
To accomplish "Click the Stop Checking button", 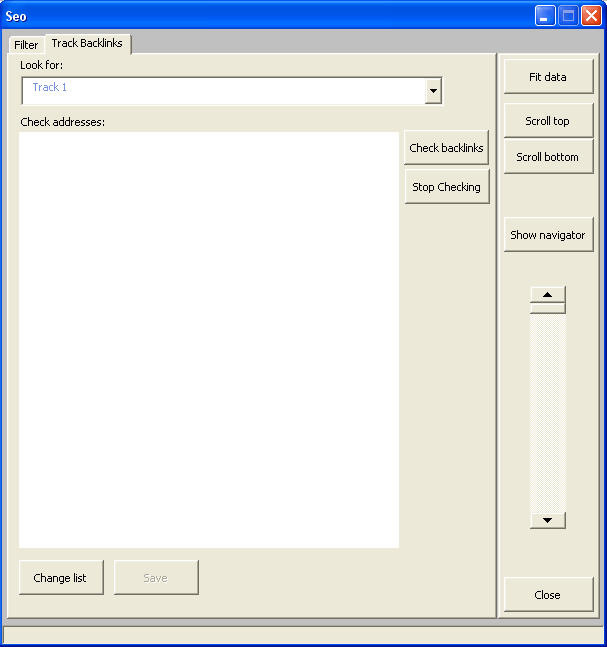I will coord(446,187).
